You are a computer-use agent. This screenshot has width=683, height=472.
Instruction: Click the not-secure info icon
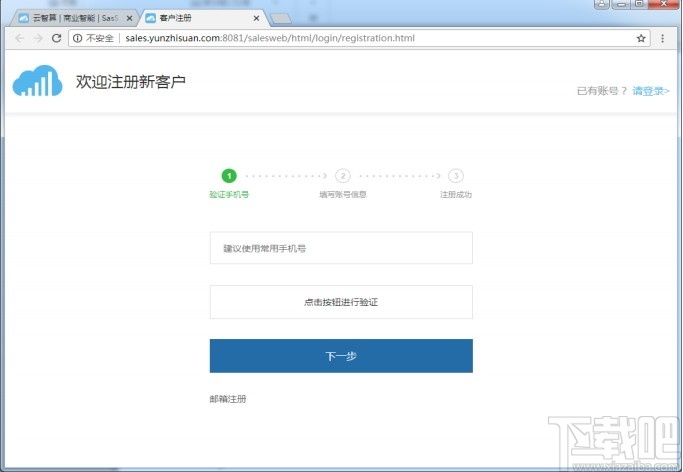(x=78, y=38)
